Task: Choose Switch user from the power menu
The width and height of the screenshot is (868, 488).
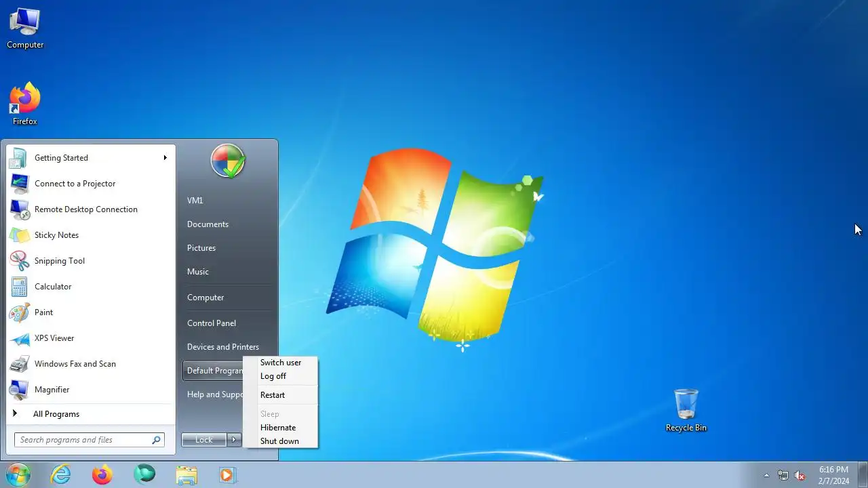Action: click(x=281, y=363)
